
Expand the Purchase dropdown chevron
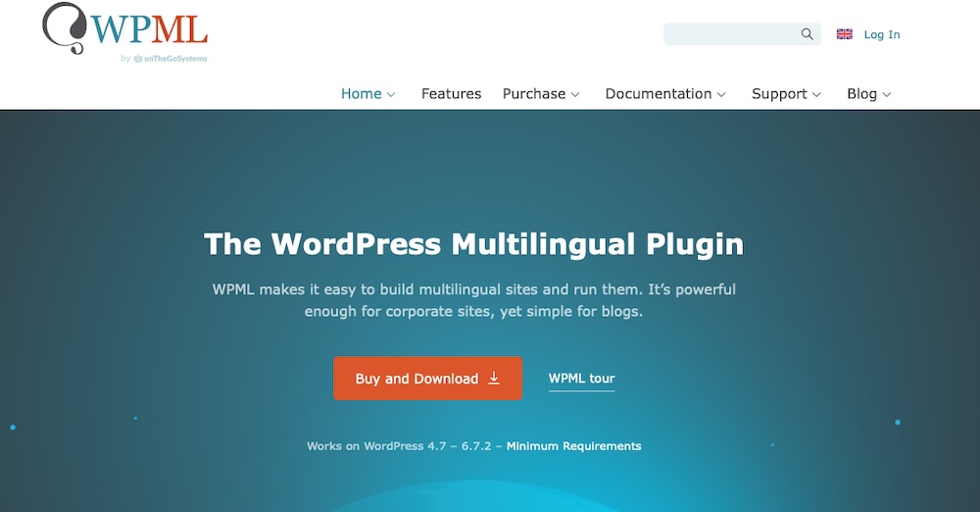pyautogui.click(x=575, y=94)
